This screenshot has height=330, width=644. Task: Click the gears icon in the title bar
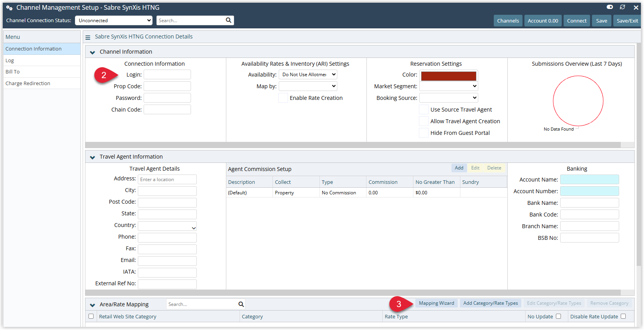click(x=9, y=8)
